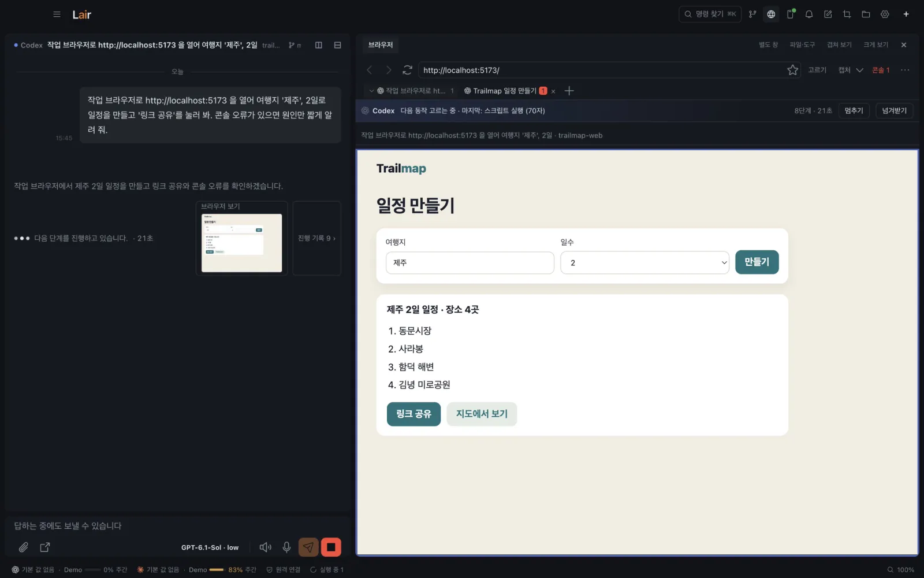924x578 pixels.
Task: Click the branch icon in chat header
Action: [x=292, y=45]
